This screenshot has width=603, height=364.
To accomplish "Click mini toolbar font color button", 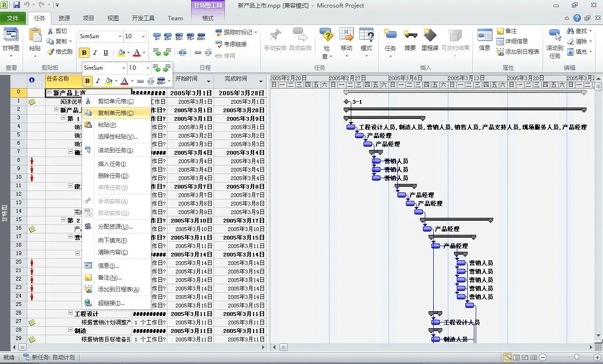I will pyautogui.click(x=124, y=81).
